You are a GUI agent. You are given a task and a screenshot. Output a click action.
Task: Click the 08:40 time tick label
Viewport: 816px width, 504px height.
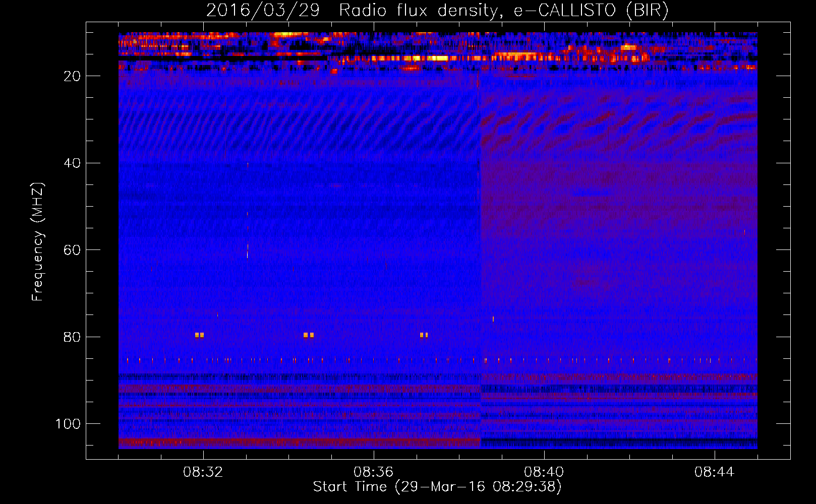pos(544,472)
